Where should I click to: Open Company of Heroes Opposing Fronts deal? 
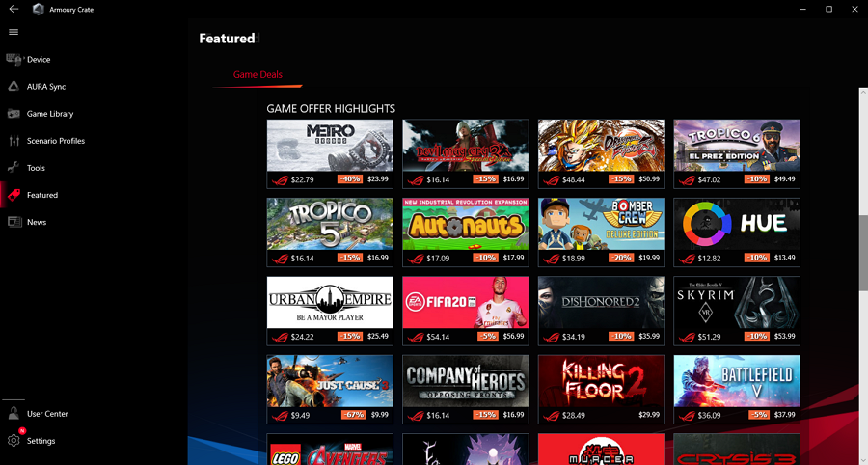[x=466, y=390]
